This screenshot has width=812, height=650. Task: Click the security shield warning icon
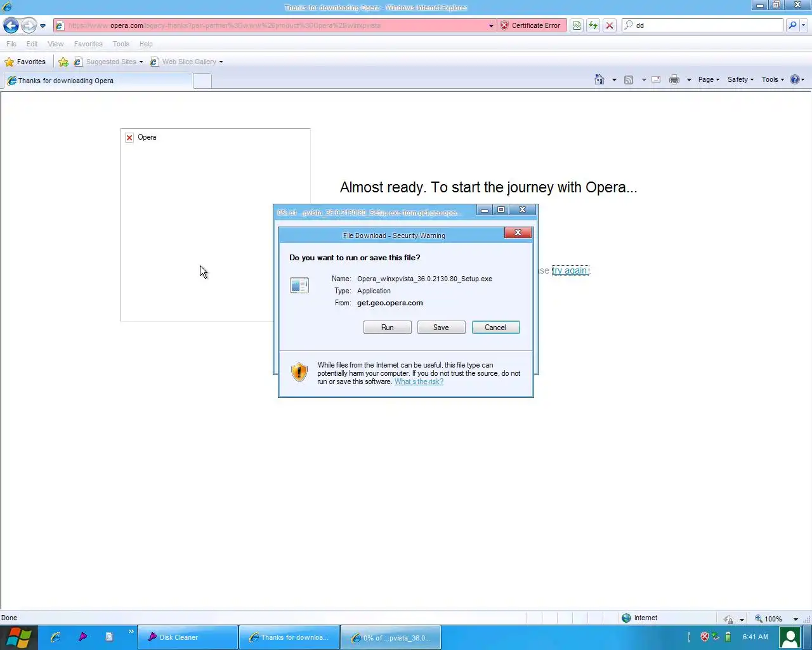[x=299, y=372]
